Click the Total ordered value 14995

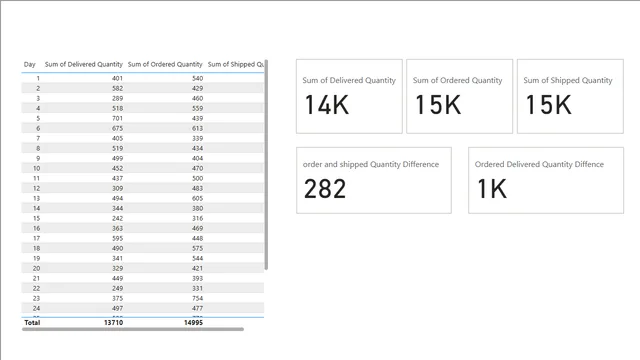(193, 322)
